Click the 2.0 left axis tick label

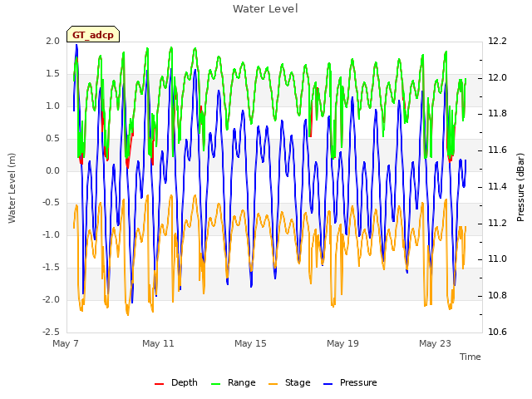[53, 41]
